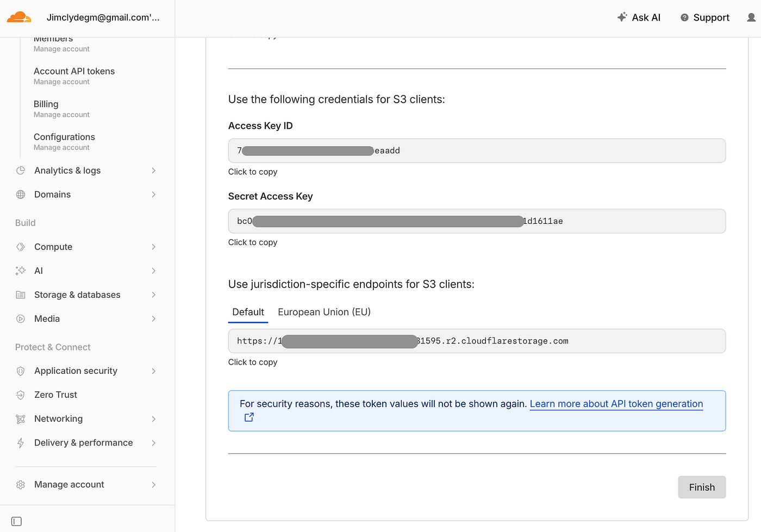
Task: Expand the Networking section
Action: (154, 418)
